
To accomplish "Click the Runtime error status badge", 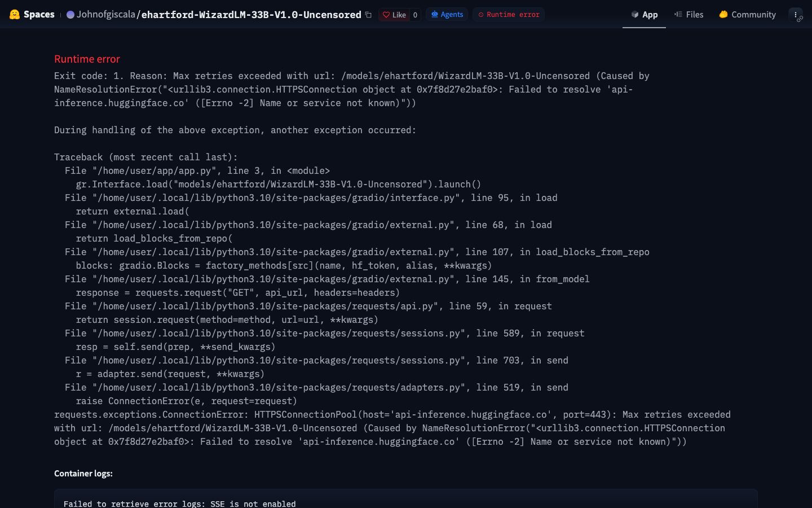I will [x=509, y=15].
